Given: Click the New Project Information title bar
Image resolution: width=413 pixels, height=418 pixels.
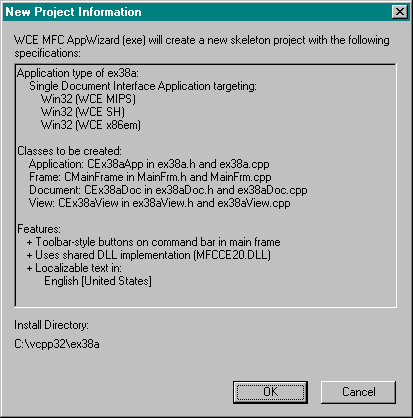Looking at the screenshot, I should pos(197,12).
